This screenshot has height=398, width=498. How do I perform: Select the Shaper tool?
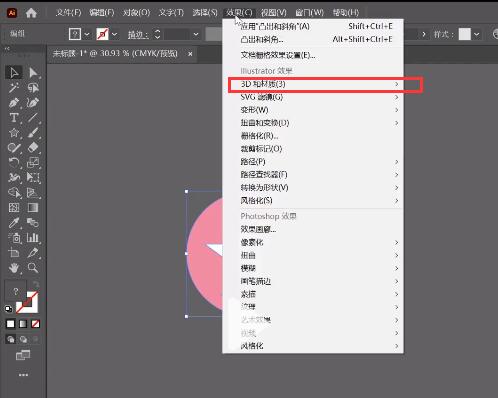(x=14, y=148)
